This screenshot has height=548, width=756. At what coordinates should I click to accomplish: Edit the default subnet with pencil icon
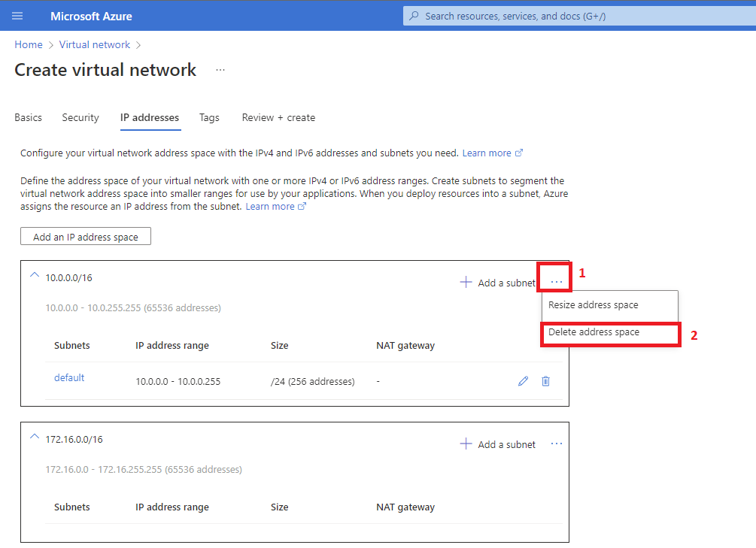(523, 381)
